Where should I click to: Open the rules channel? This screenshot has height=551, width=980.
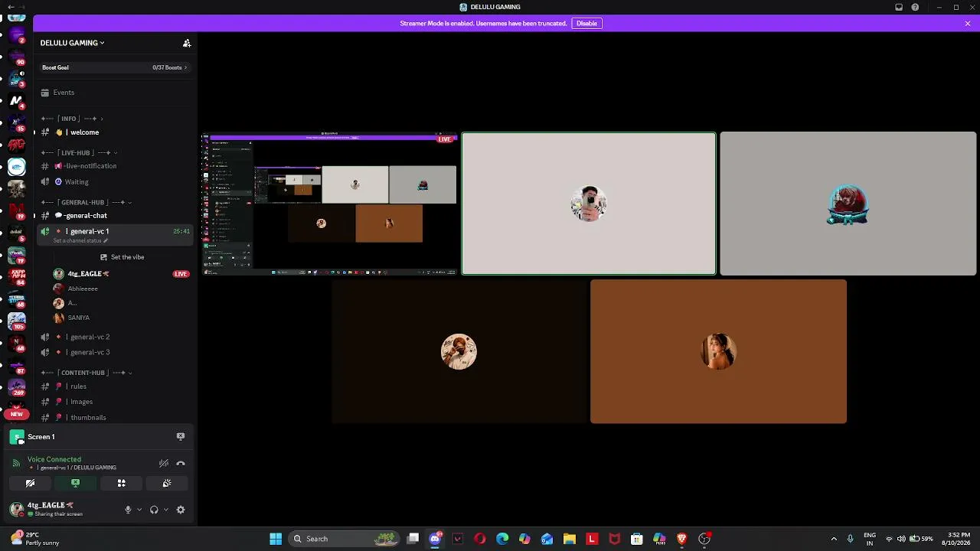point(115,386)
